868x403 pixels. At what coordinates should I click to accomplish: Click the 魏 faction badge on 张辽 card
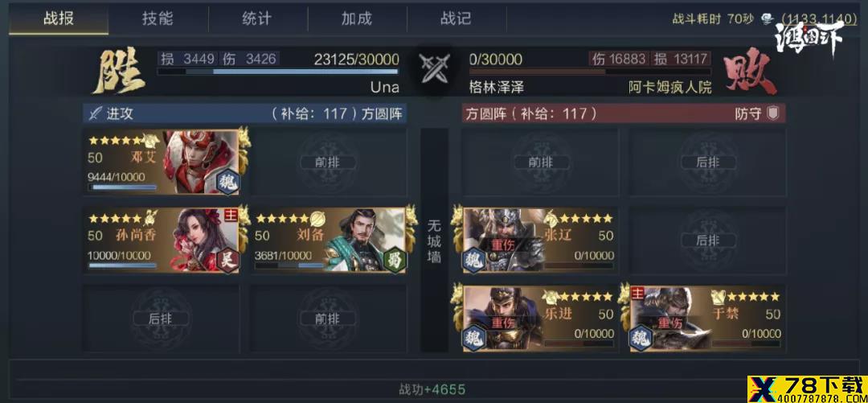coord(474,260)
